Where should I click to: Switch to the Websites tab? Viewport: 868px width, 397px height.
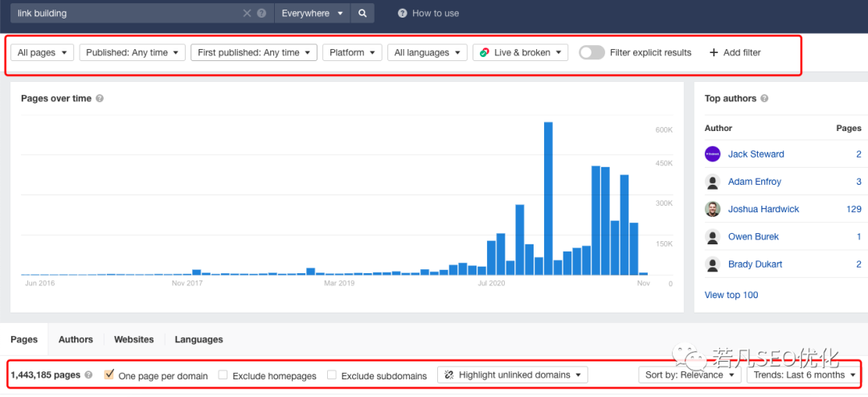pos(134,340)
